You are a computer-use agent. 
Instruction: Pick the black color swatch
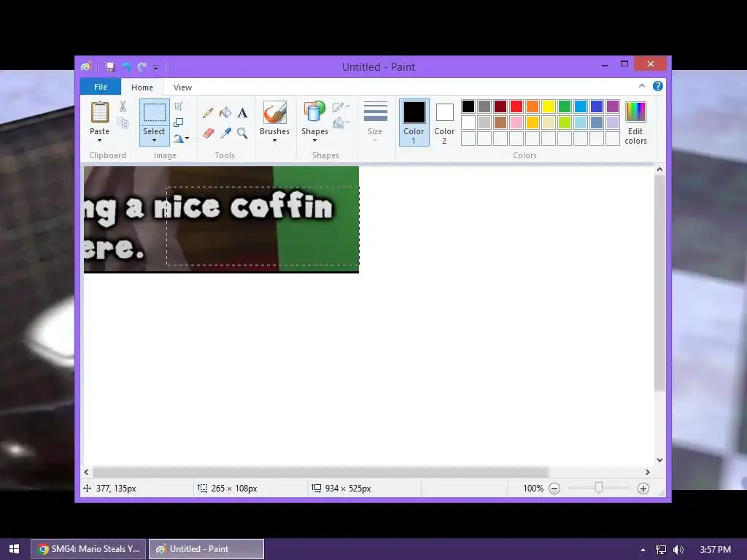tap(468, 106)
